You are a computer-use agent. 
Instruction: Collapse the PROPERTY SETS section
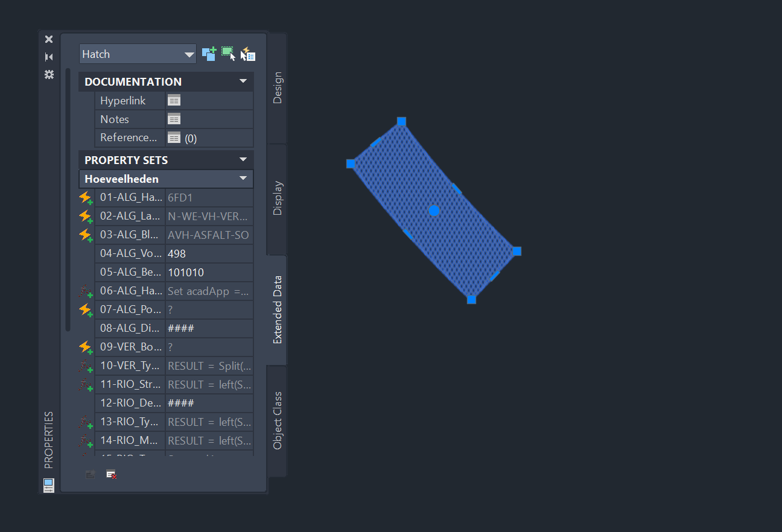point(243,160)
